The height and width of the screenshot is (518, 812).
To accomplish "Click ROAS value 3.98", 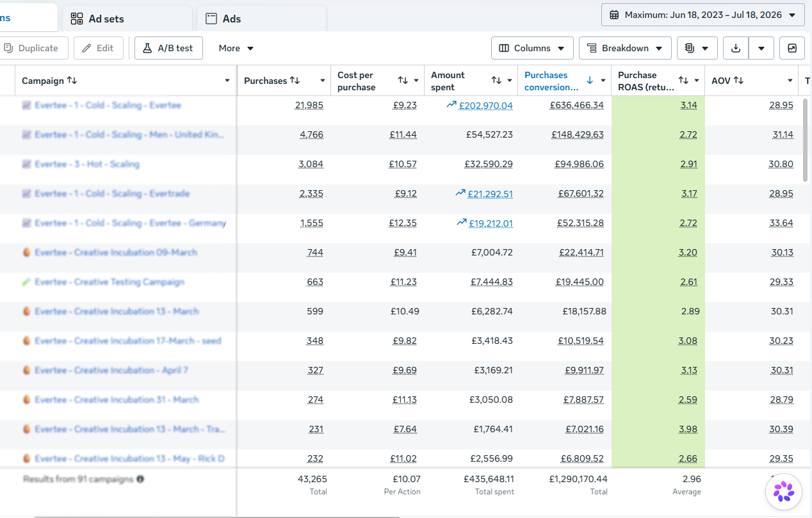I will point(688,429).
